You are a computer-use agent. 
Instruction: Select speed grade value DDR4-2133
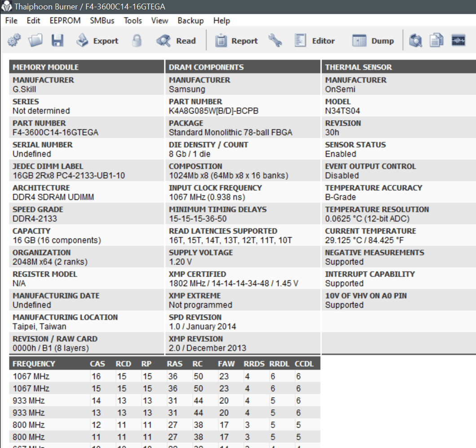(x=35, y=219)
